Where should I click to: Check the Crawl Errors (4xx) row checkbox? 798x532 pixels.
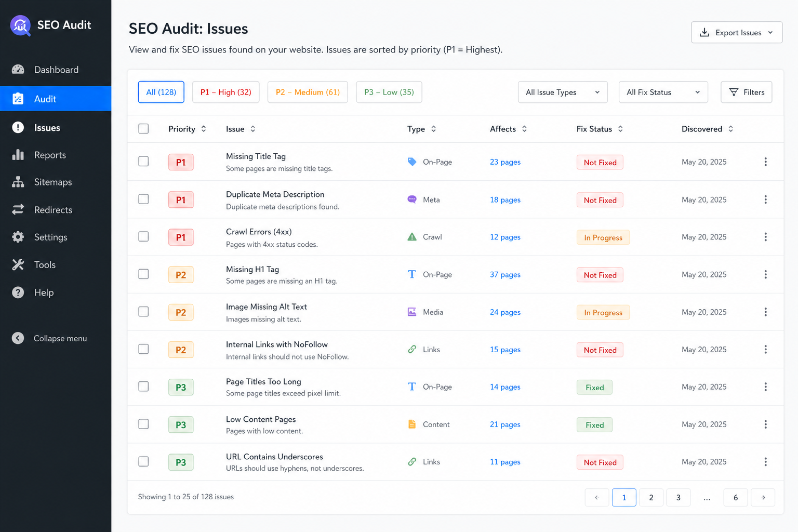coord(143,236)
